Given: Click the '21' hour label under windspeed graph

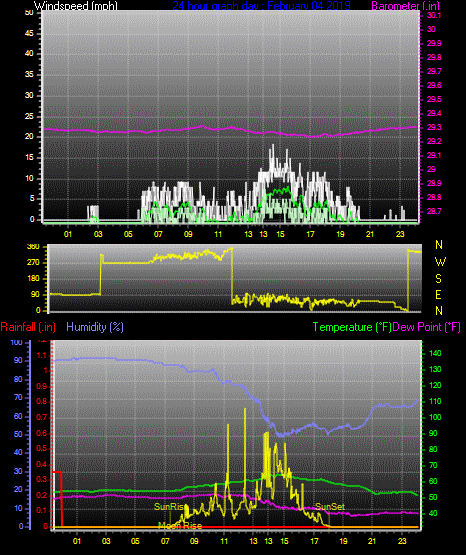Looking at the screenshot, I should point(370,234).
